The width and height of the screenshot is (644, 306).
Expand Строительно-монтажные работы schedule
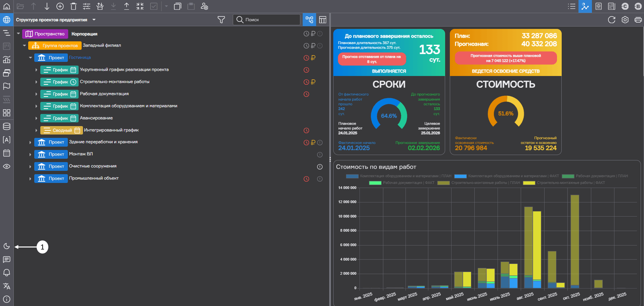tap(36, 82)
